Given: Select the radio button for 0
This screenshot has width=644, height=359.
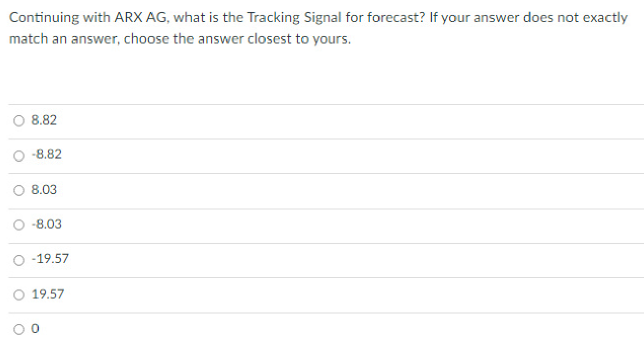Looking at the screenshot, I should pyautogui.click(x=19, y=329).
